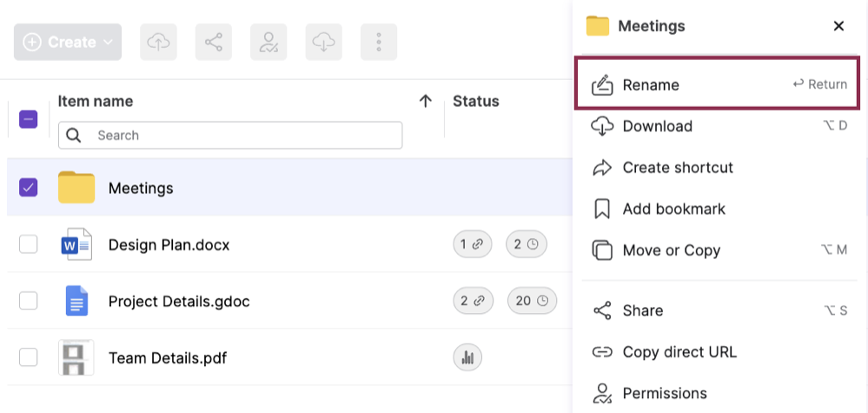The width and height of the screenshot is (868, 413).
Task: Click Copy direct URL option
Action: coord(679,352)
